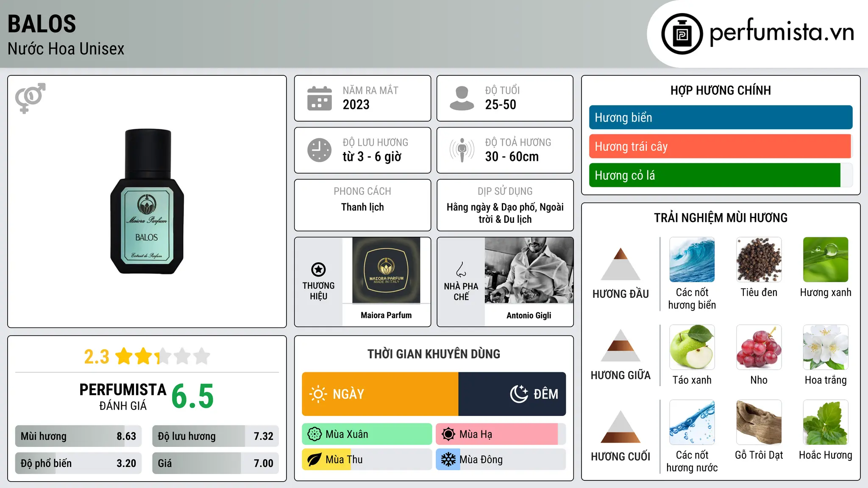868x488 pixels.
Task: Click the Độ phổ biến 3.20 score bar
Action: click(x=78, y=463)
